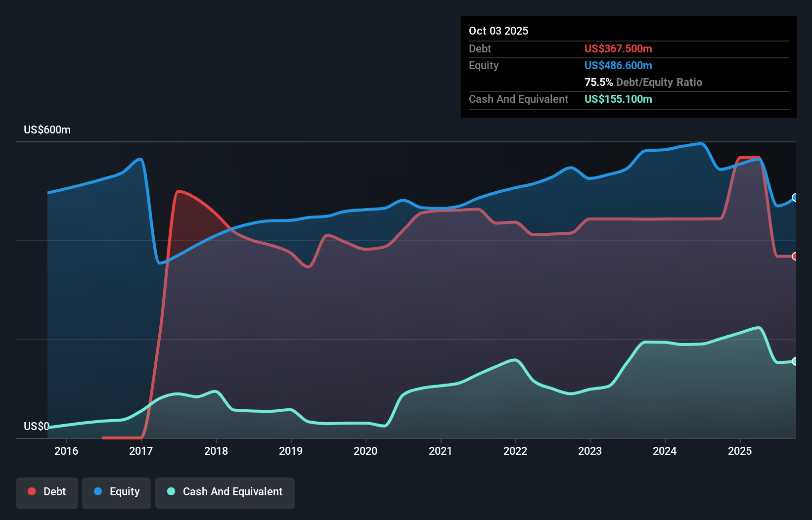The image size is (812, 520).
Task: Click the 75.5% Debt/Equity Ratio text
Action: point(643,82)
